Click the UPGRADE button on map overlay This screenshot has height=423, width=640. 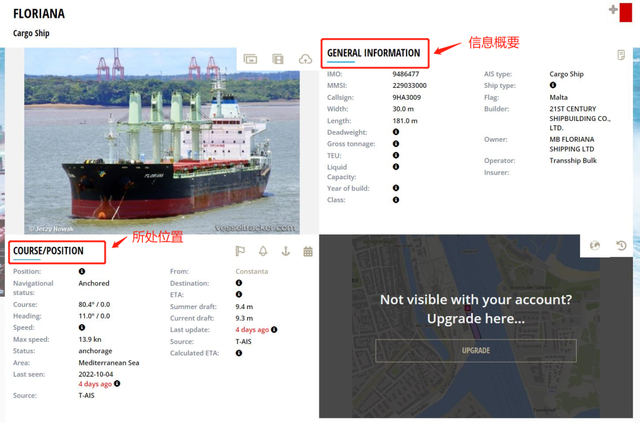[476, 350]
